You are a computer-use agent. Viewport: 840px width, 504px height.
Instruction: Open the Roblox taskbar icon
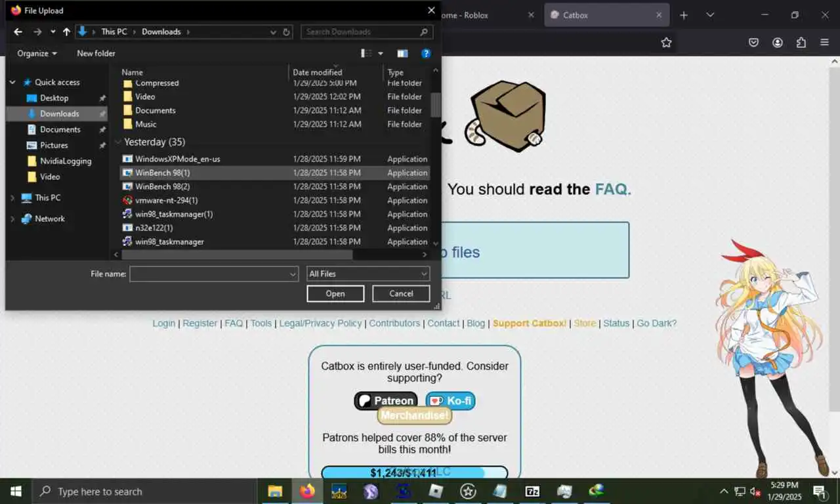(436, 491)
